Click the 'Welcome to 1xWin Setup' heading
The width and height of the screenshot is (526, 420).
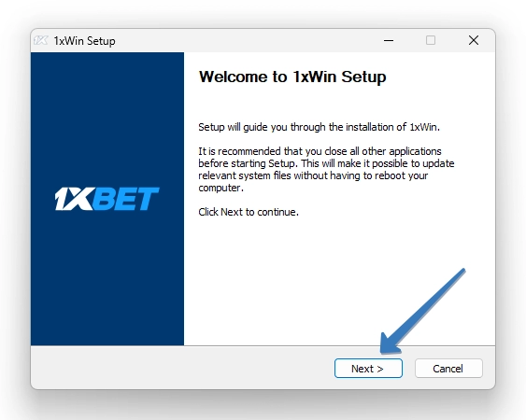292,77
